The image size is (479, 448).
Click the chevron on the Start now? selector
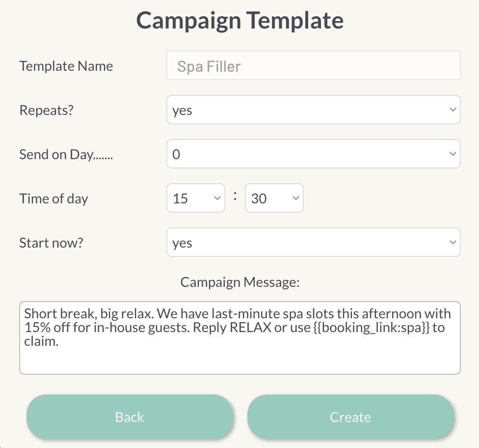click(453, 242)
